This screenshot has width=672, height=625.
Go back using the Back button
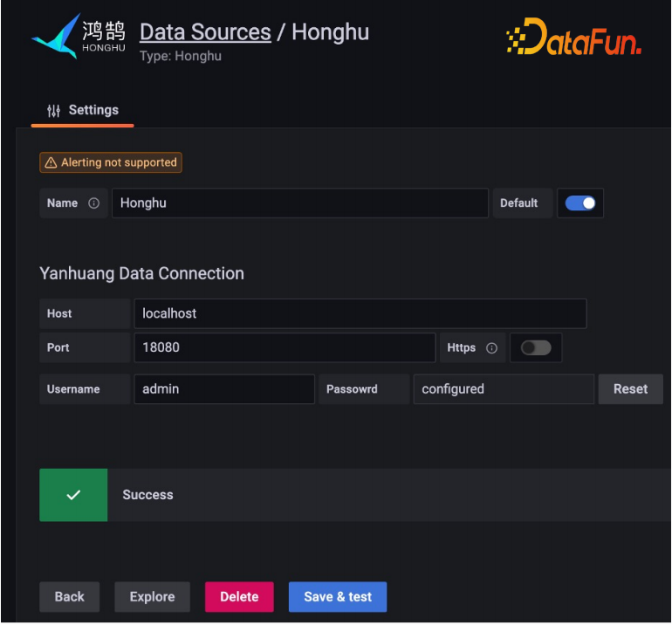69,597
